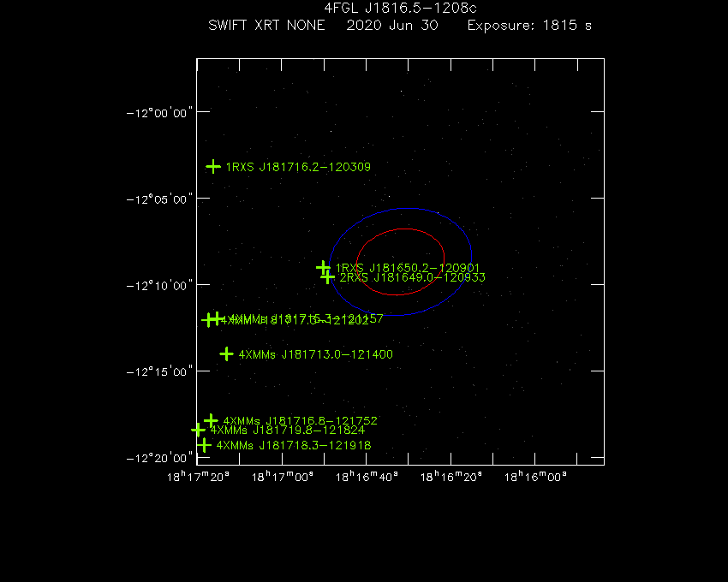Click the source label 4XMMs J181716.8-121752
Screen dimensions: 728x582
pos(301,421)
